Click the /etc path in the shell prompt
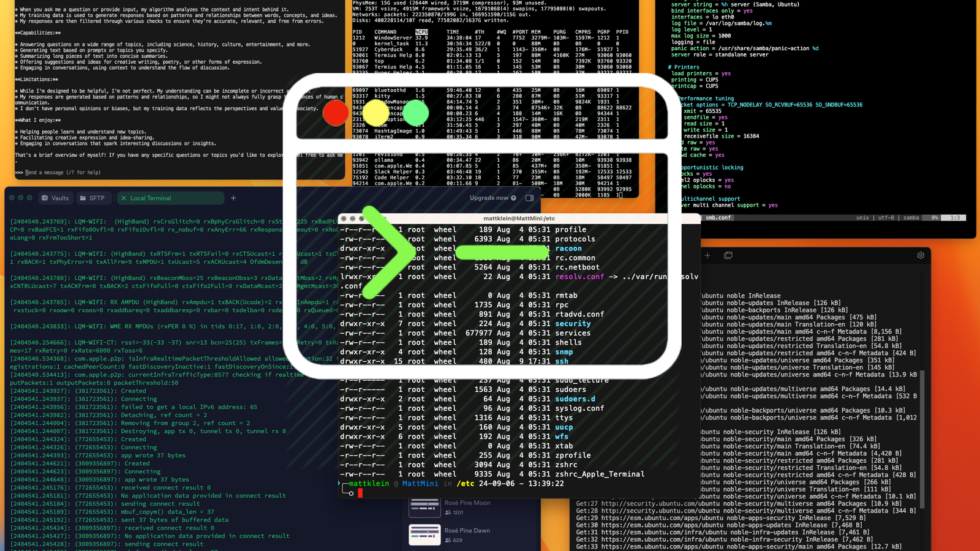 coord(466,484)
